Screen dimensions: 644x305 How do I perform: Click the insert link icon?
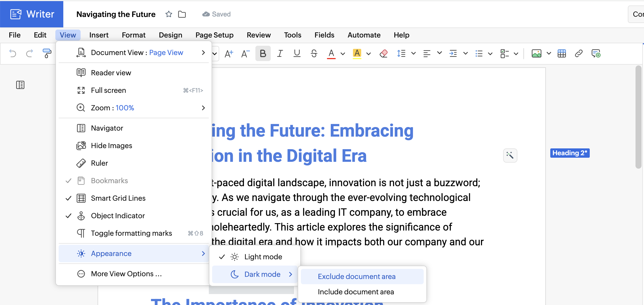(579, 53)
